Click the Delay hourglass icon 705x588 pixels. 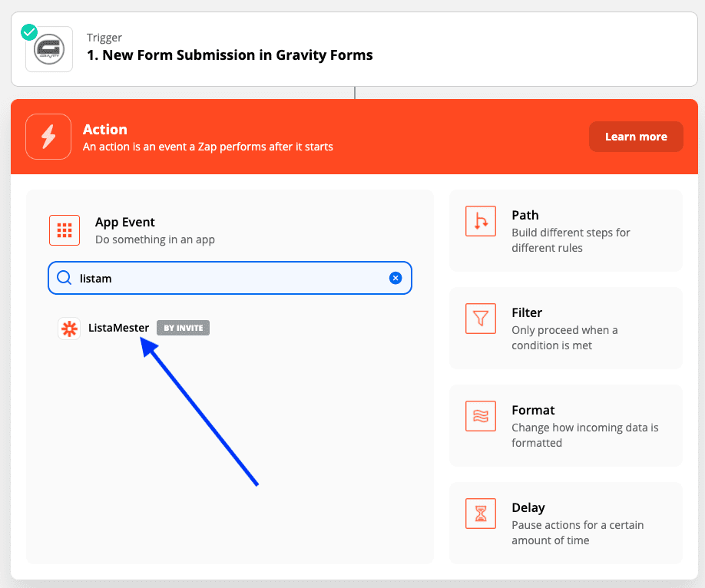pyautogui.click(x=481, y=514)
